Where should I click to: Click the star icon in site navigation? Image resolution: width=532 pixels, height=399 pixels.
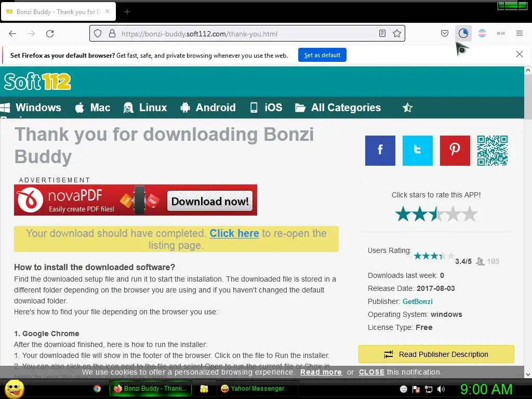[407, 108]
